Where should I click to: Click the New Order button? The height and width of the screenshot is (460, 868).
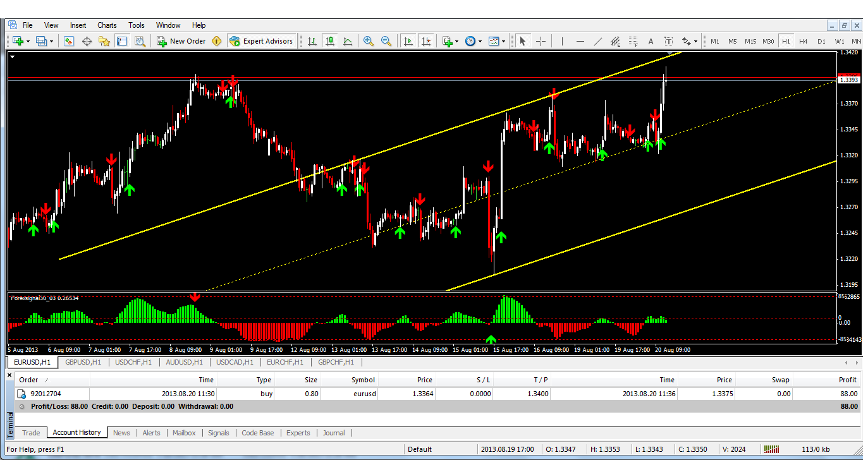click(x=181, y=41)
